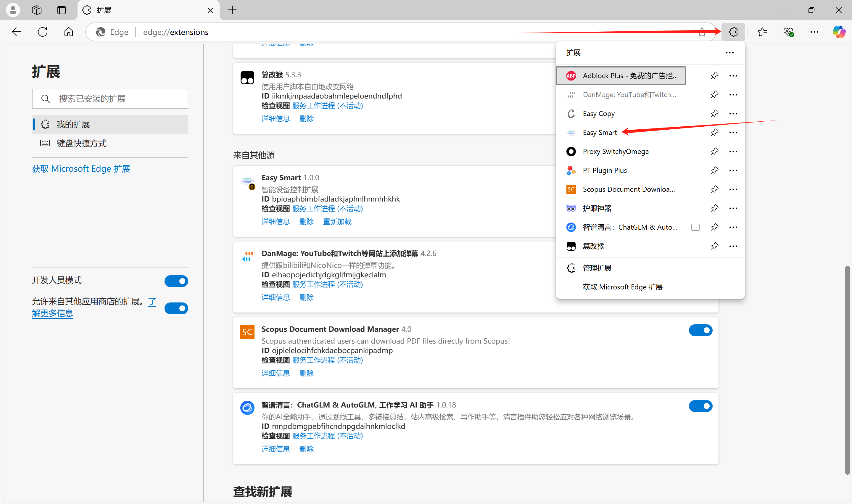The image size is (852, 504).
Task: Open 键盘快捷方式 in the sidebar
Action: click(x=110, y=143)
